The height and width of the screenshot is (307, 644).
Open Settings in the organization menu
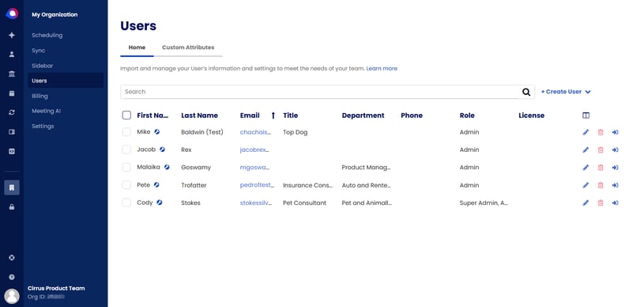[x=43, y=127]
